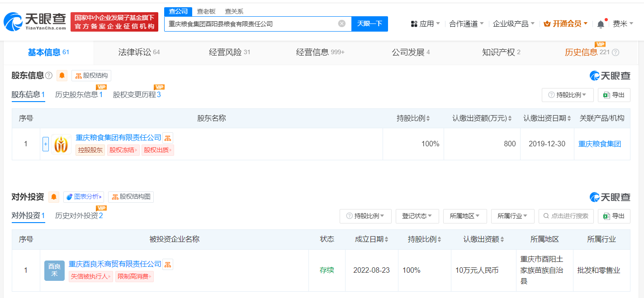This screenshot has width=644, height=298.
Task: Open equity structure icon beside 重庆粮食集团有限责任公司
Action: pyautogui.click(x=168, y=138)
